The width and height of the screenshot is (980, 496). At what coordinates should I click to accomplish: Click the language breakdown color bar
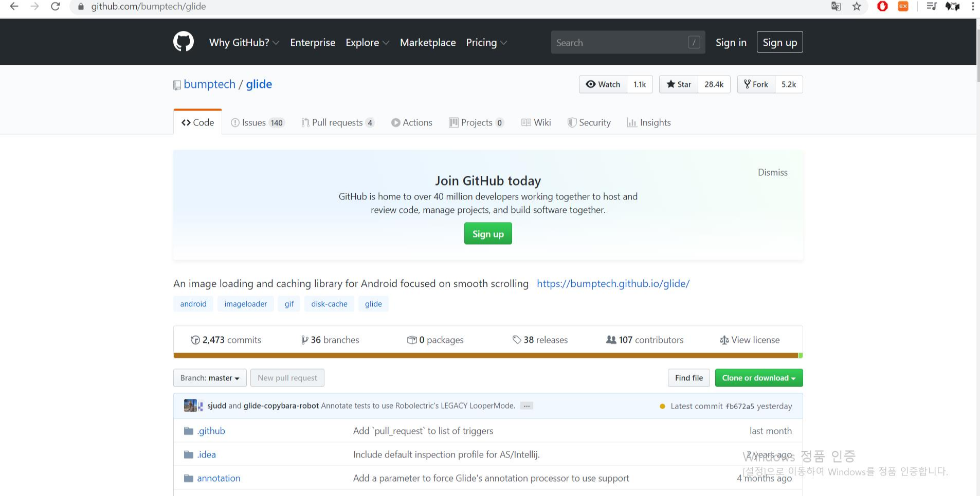point(488,355)
